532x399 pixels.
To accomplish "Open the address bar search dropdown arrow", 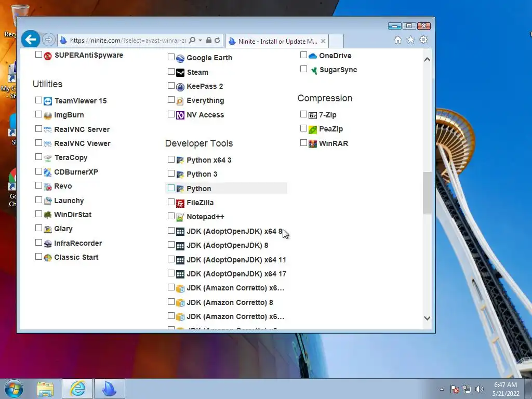I will tap(200, 40).
